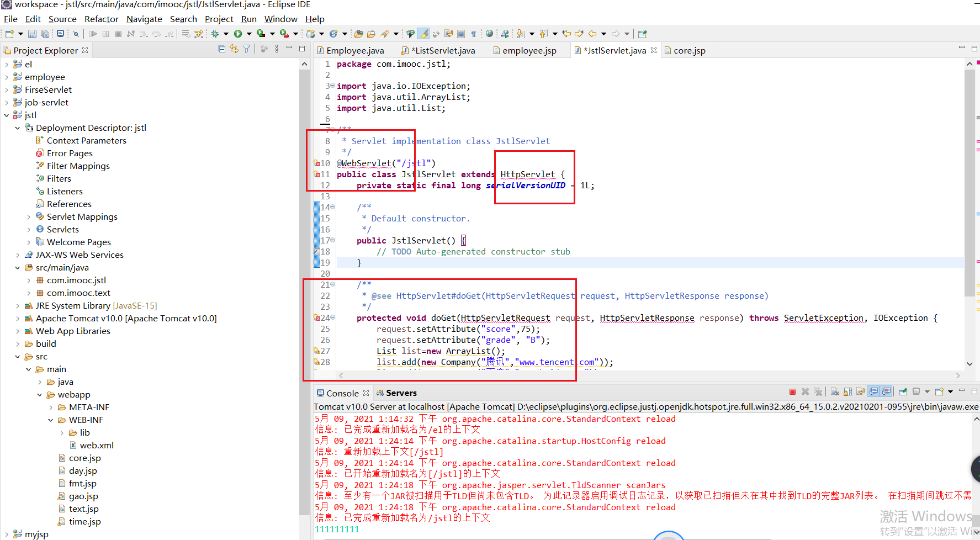Open the Run button dropdown arrow
This screenshot has height=540, width=980.
click(x=249, y=34)
